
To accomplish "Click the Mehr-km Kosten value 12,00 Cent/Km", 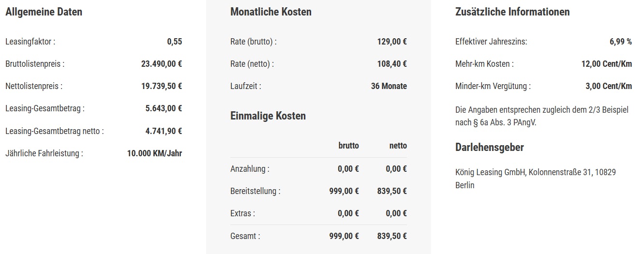I will point(606,64).
